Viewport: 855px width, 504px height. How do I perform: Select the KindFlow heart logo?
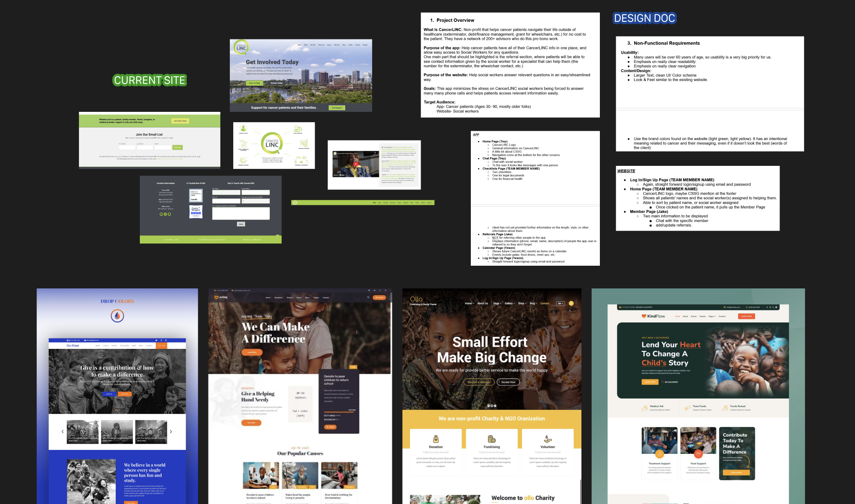pos(644,316)
